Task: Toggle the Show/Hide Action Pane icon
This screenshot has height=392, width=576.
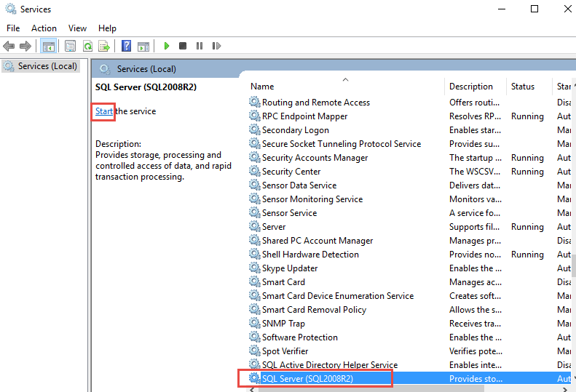Action: tap(143, 47)
